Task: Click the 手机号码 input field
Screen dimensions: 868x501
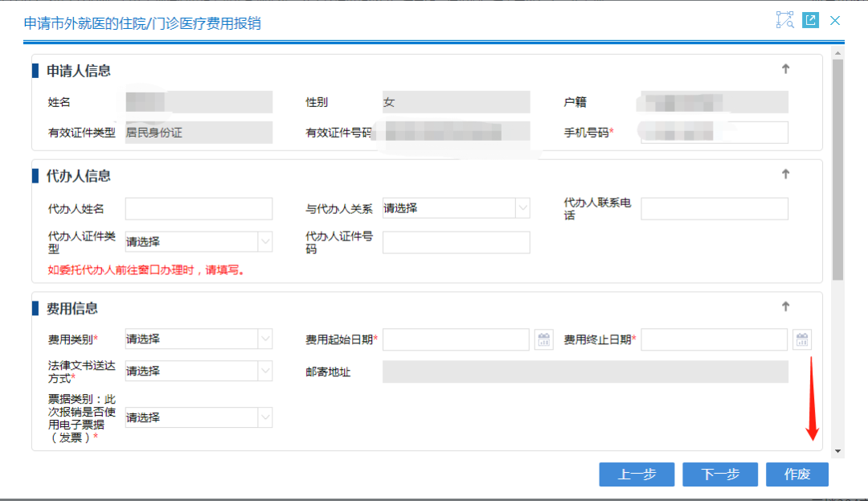Action: tap(714, 132)
